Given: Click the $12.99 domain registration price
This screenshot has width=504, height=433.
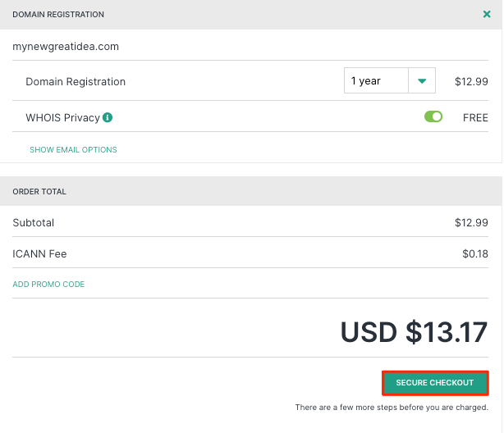Looking at the screenshot, I should (471, 81).
